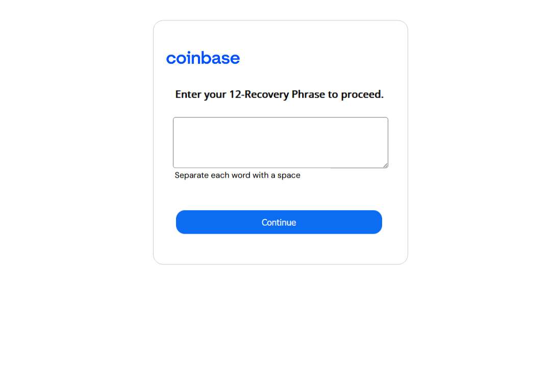
Task: Click the word "Phrase" in the heading
Action: coord(308,94)
